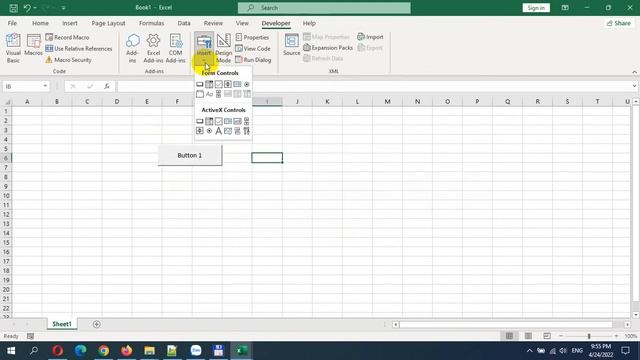The image size is (640, 360).
Task: Adjust the zoom slider handle
Action: coord(589,336)
